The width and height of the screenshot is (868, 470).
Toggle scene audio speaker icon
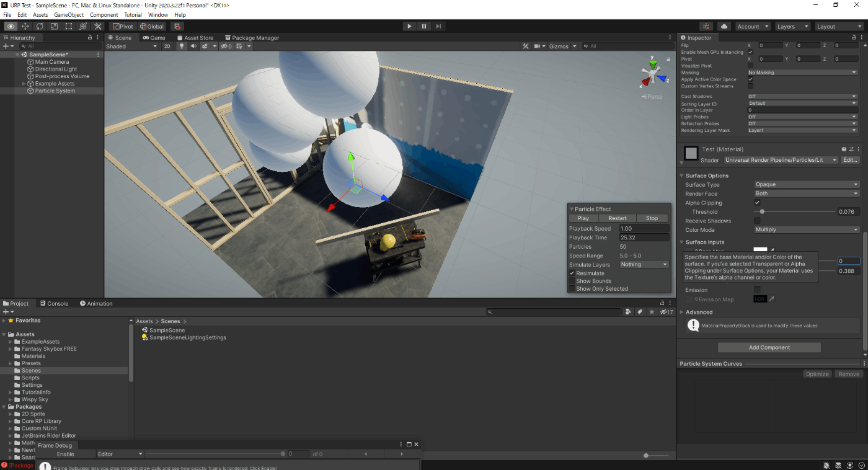tap(193, 47)
